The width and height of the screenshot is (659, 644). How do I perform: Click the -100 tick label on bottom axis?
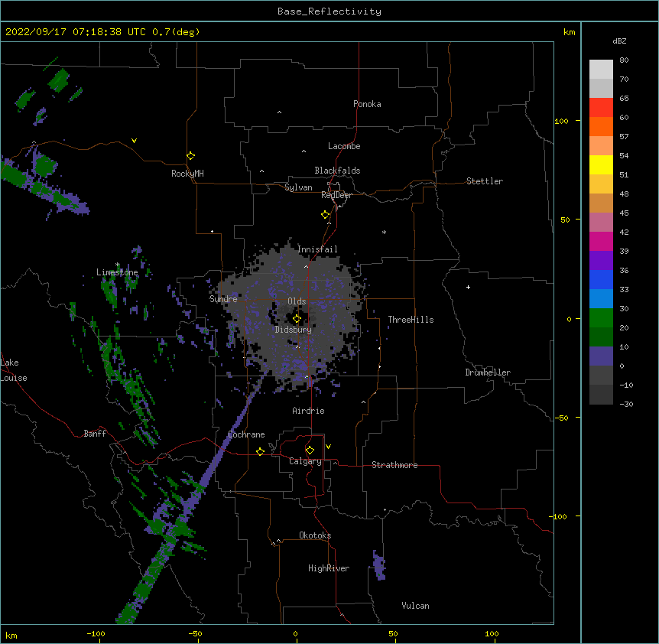[x=96, y=633]
